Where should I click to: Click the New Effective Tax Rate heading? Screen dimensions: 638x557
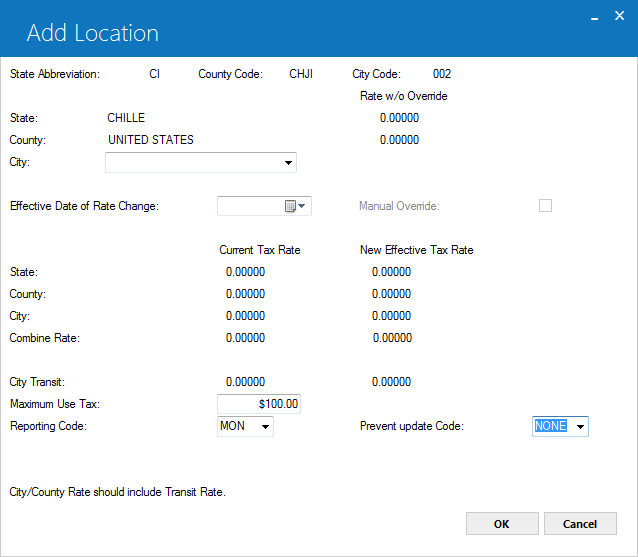(417, 250)
